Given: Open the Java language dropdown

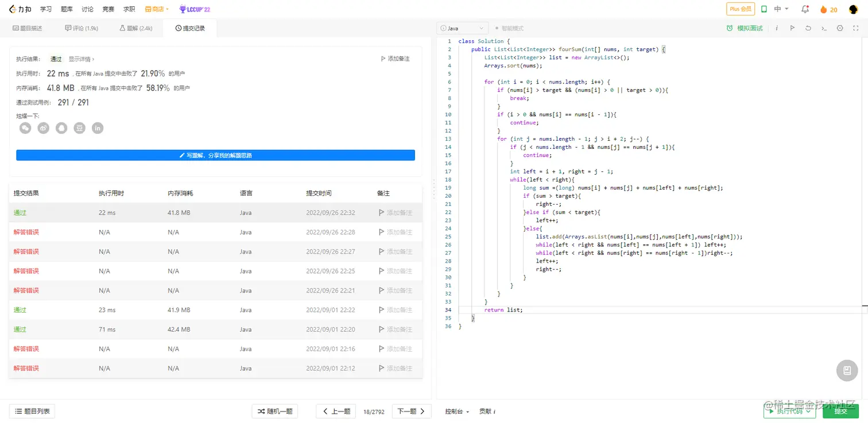Looking at the screenshot, I should (463, 28).
